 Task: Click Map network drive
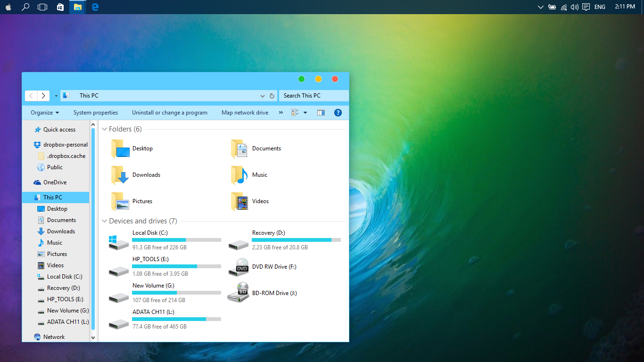click(x=245, y=112)
